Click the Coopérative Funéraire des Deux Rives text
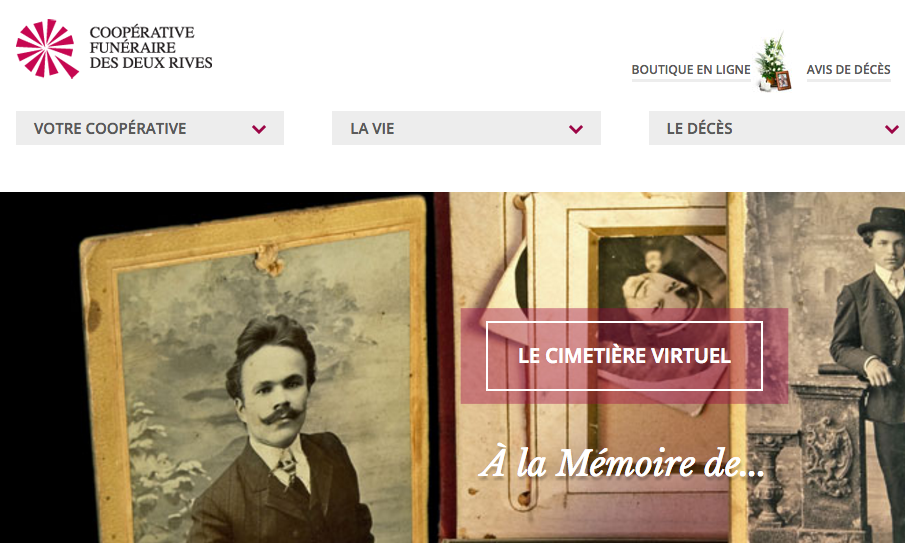Viewport: 905px width, 543px height. 151,47
